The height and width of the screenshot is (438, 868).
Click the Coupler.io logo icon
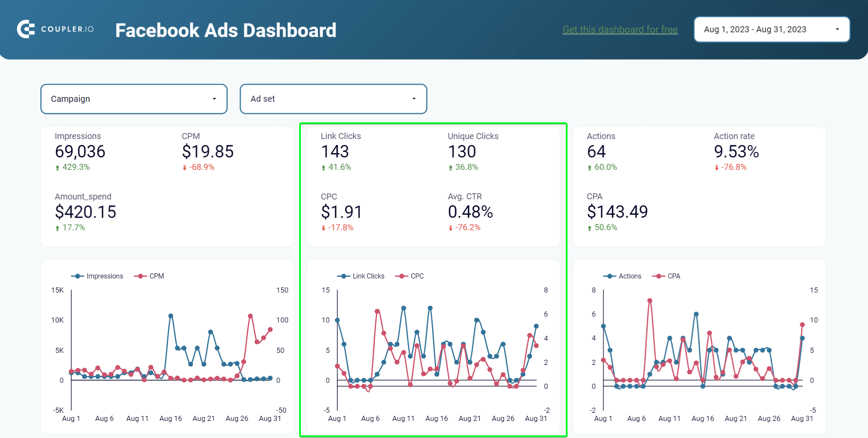coord(26,29)
